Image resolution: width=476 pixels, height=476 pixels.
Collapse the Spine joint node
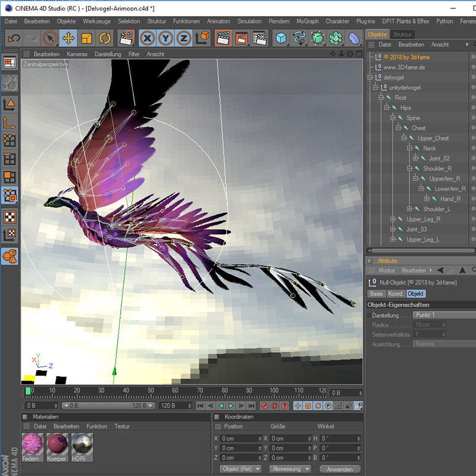pos(393,118)
